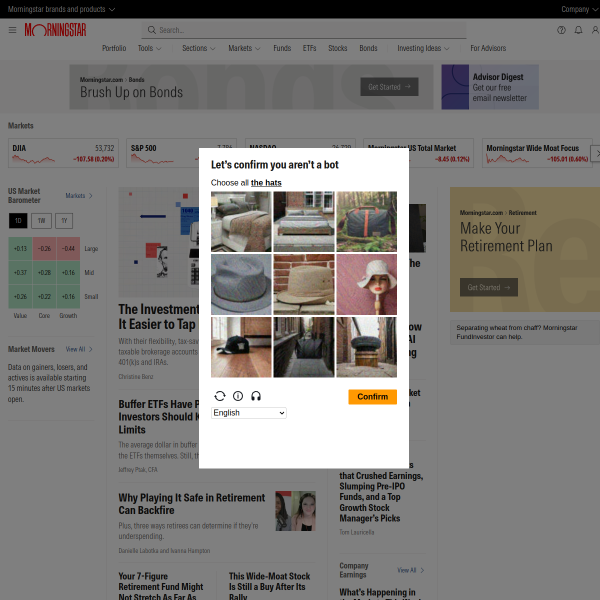
Task: Select the black baseball cap image
Action: pos(241,347)
